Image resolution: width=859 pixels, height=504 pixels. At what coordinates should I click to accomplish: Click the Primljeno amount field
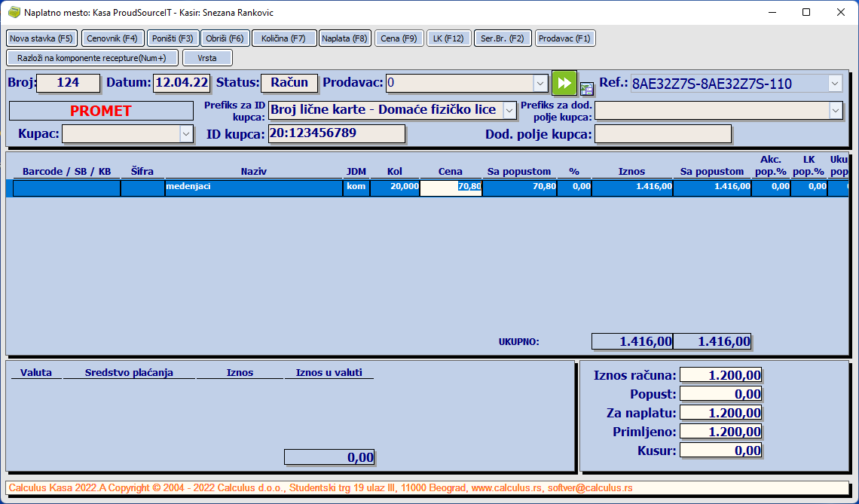pyautogui.click(x=720, y=432)
